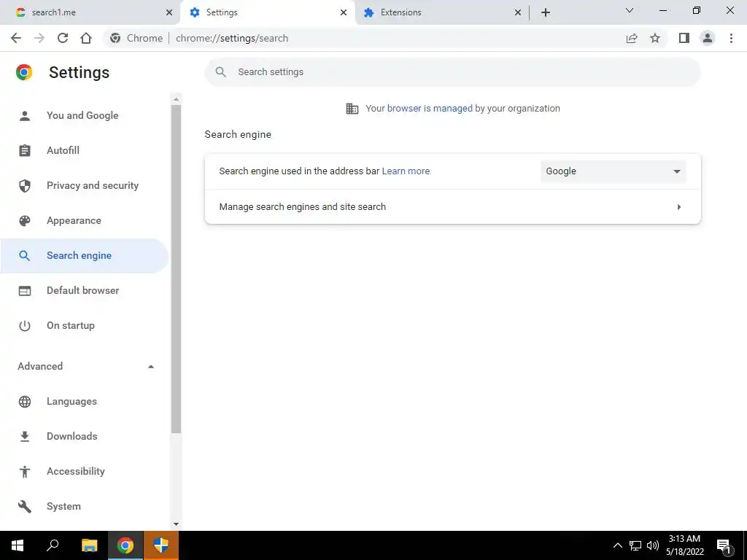Viewport: 747px width, 560px height.
Task: Open Chrome's three-dot menu
Action: (x=731, y=38)
